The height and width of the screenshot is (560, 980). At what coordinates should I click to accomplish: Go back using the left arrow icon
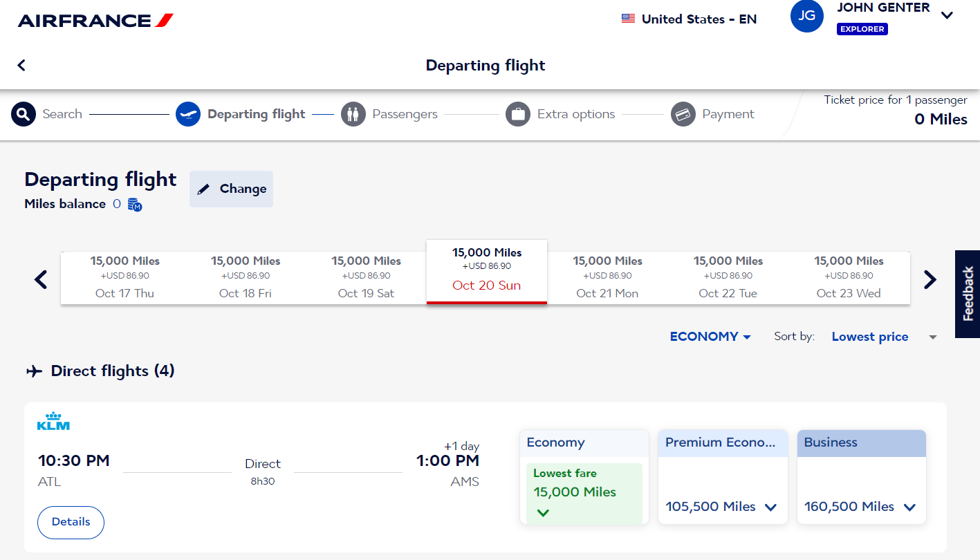click(x=21, y=65)
